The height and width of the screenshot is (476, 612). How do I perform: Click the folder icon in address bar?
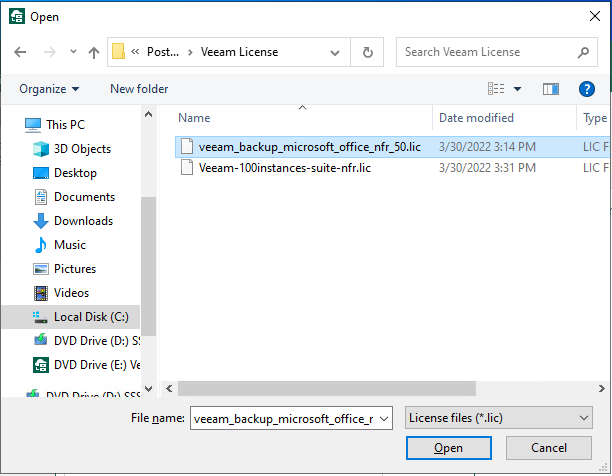click(x=118, y=52)
